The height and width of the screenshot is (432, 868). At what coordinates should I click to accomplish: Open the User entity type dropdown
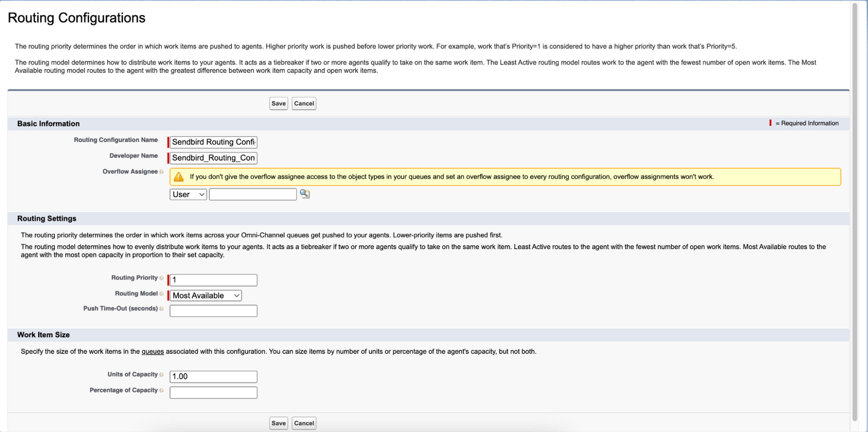pos(188,194)
